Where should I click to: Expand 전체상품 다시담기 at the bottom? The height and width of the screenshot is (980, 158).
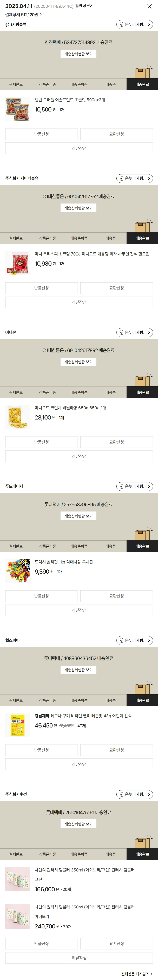click(137, 974)
